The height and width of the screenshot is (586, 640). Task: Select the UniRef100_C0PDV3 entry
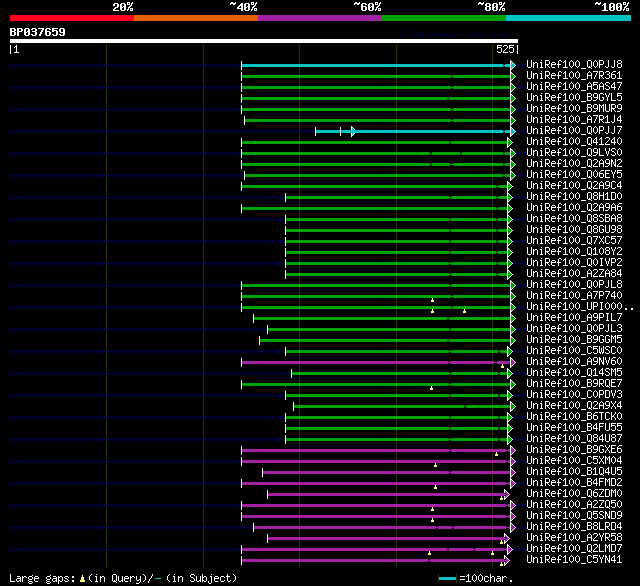pos(574,395)
